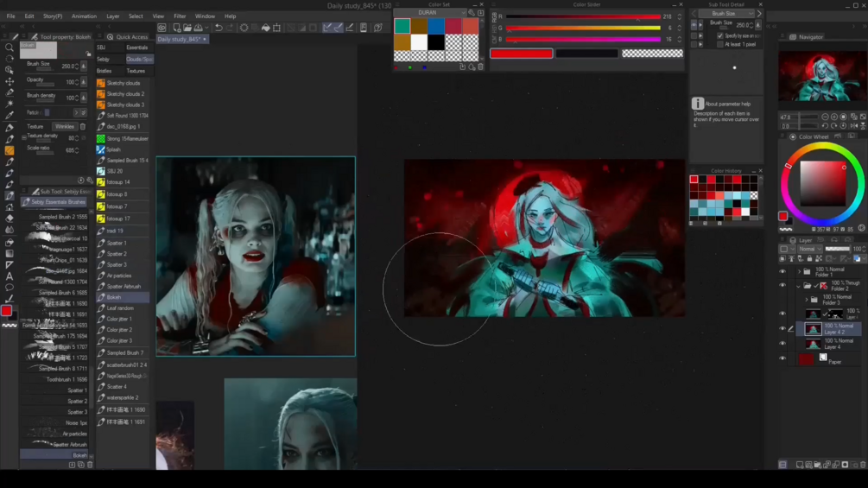This screenshot has height=488, width=868.
Task: Click the Undo arrow in command bar
Action: coord(219,28)
